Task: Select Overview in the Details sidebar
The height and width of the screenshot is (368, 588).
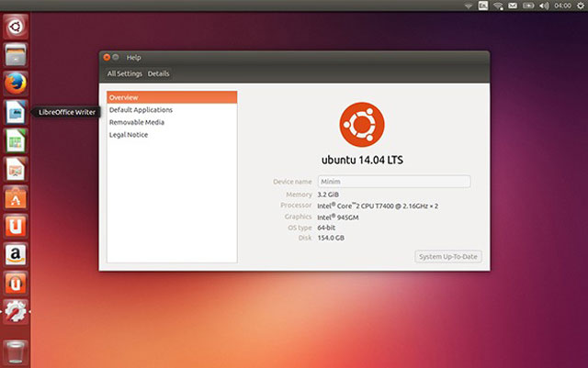Action: (x=172, y=97)
